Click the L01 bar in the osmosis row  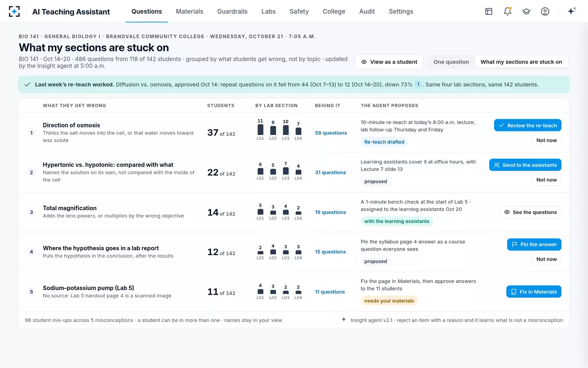[x=260, y=130]
